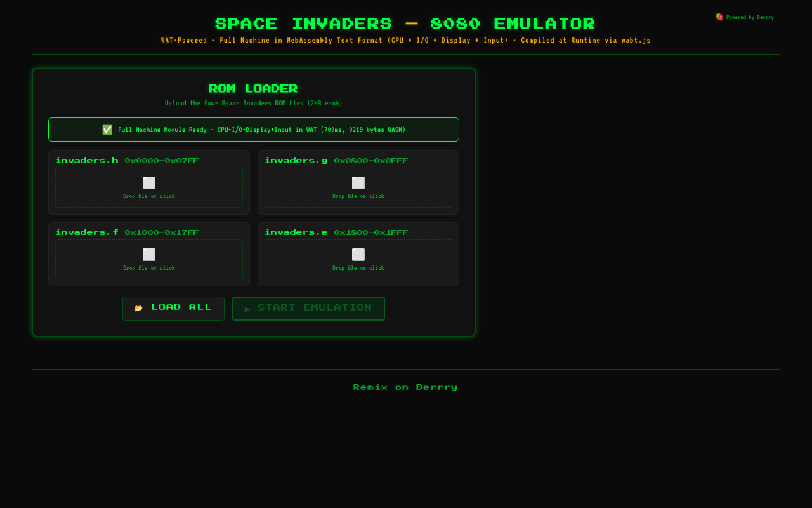Click the file icon in invaders.h zone
812x508 pixels.
(148, 182)
